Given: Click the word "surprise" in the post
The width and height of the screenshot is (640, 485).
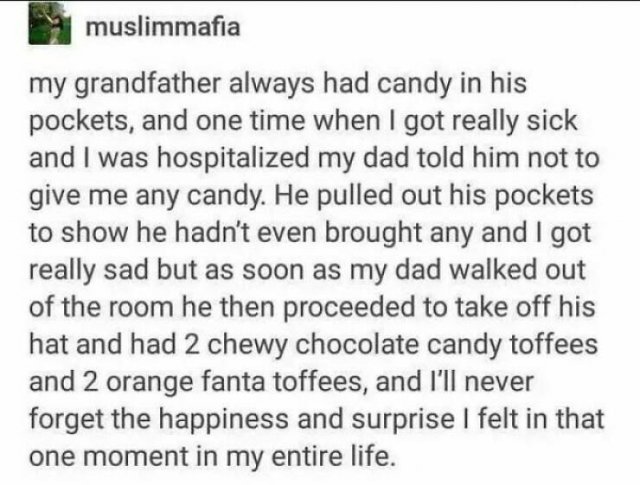Looking at the screenshot, I should pyautogui.click(x=403, y=420).
